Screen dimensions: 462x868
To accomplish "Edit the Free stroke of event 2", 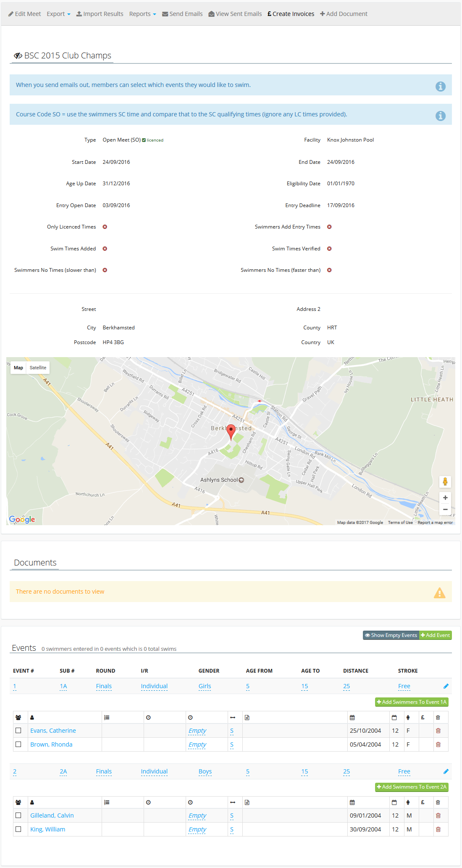I will tap(404, 771).
